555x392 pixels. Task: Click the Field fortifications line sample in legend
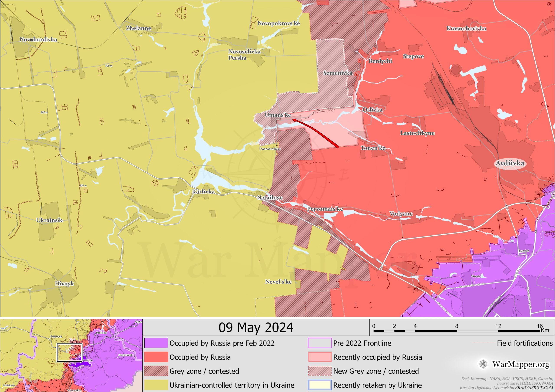click(x=483, y=343)
